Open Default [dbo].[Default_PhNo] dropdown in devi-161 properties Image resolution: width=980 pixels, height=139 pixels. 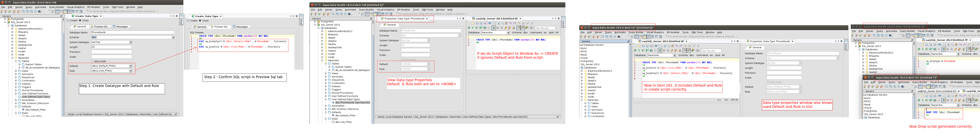pos(801,87)
